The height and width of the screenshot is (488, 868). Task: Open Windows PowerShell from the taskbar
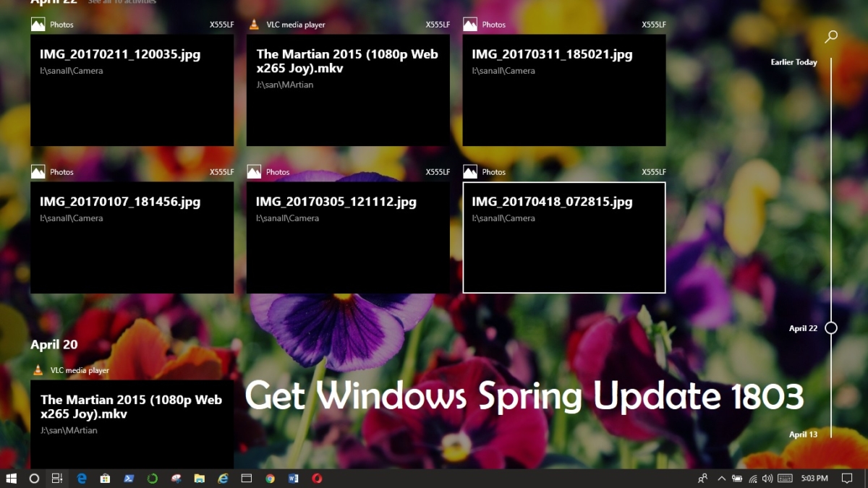129,478
